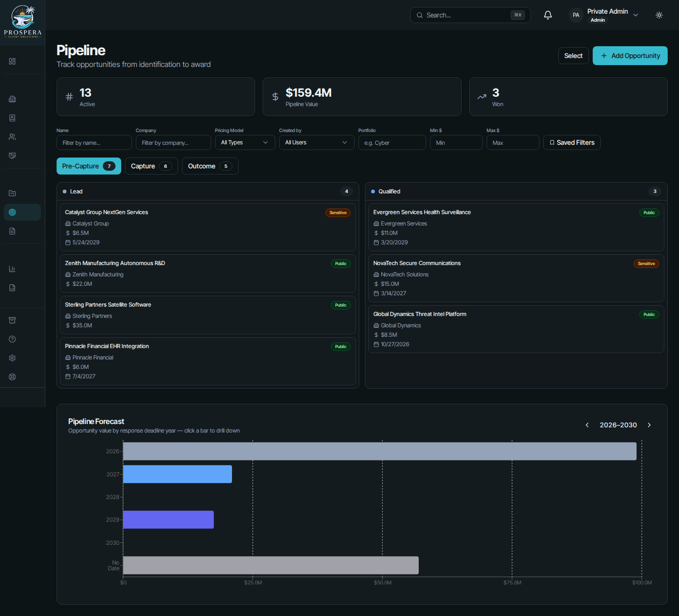Click the search magnifier icon

pos(420,15)
